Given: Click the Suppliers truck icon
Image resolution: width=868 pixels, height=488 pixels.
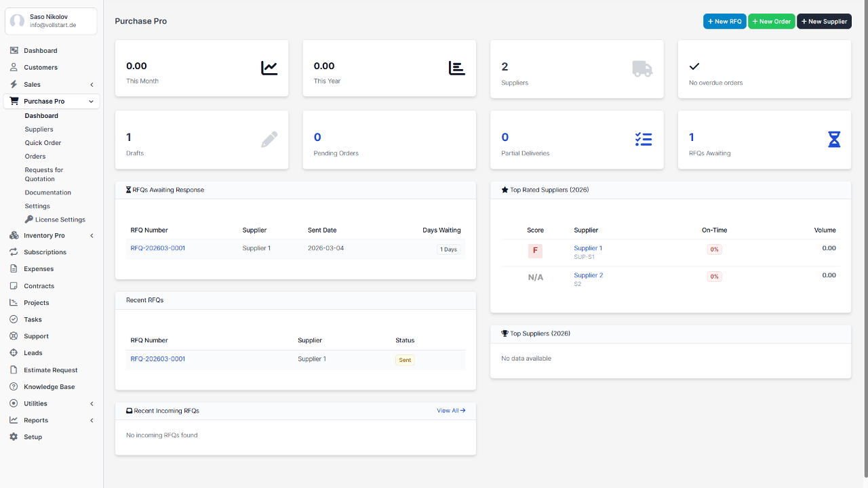Looking at the screenshot, I should [x=643, y=68].
